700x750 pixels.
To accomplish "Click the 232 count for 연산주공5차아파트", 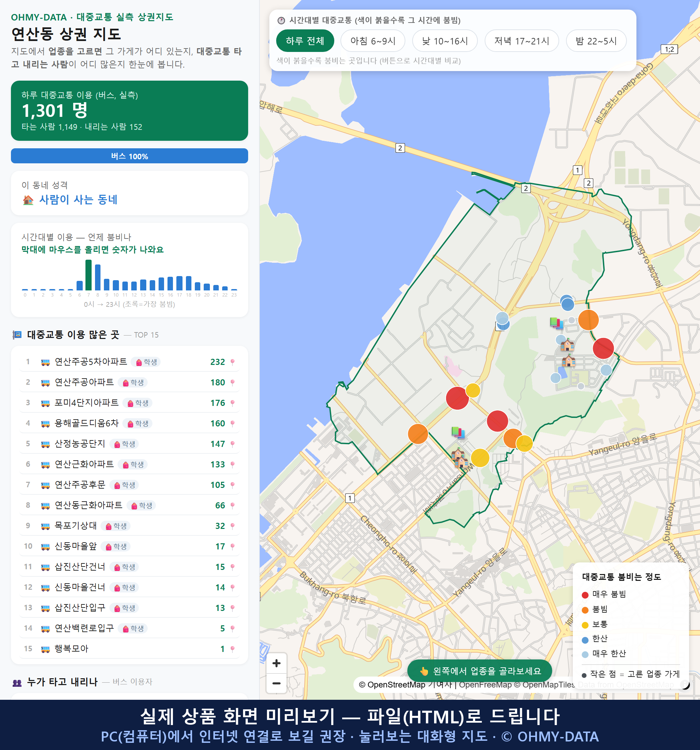I will click(x=217, y=362).
